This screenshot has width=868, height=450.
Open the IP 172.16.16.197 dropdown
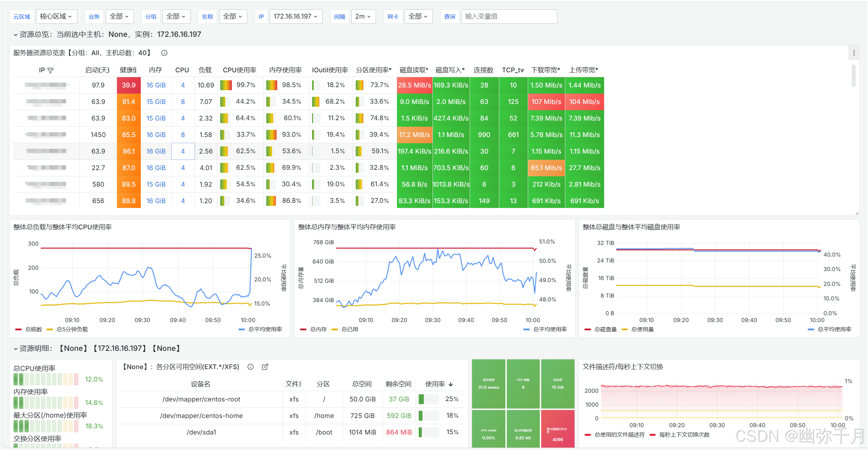pos(296,17)
